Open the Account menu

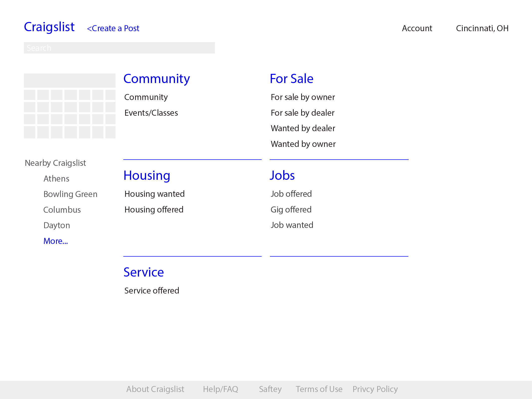point(417,28)
